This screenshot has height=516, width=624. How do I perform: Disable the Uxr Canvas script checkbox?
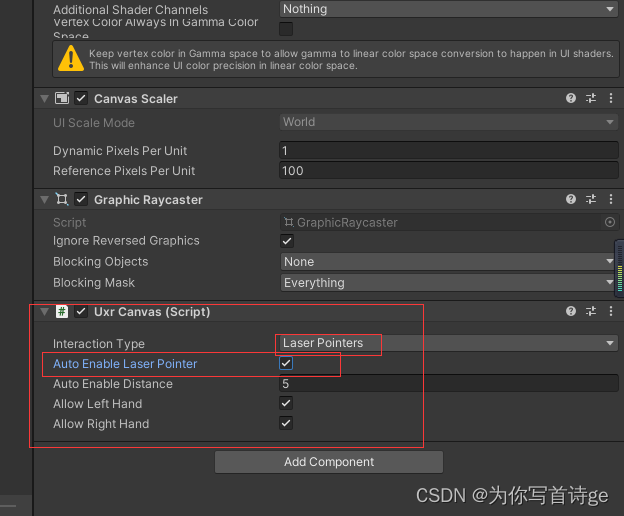tap(81, 312)
